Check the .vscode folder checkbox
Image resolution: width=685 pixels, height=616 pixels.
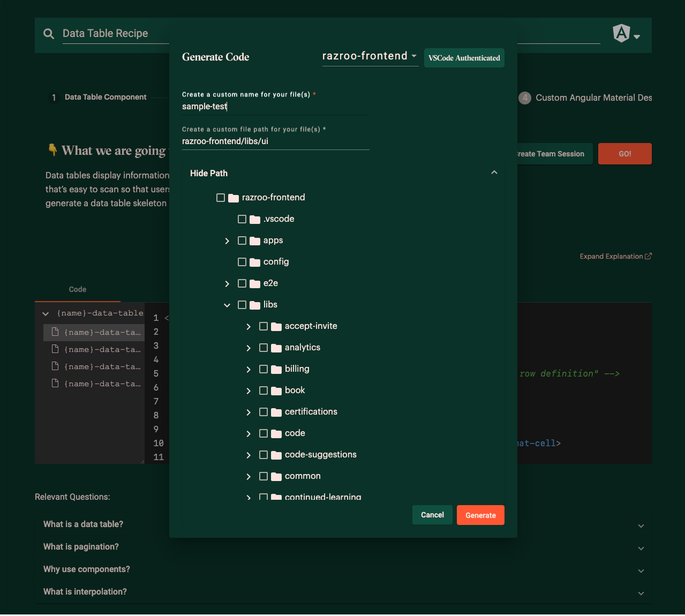242,219
